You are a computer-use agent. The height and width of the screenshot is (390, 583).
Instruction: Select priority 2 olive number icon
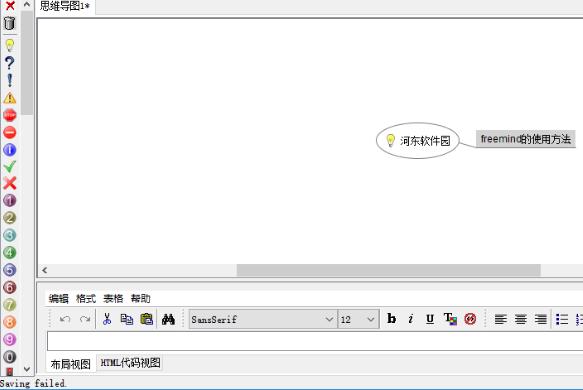tap(10, 218)
